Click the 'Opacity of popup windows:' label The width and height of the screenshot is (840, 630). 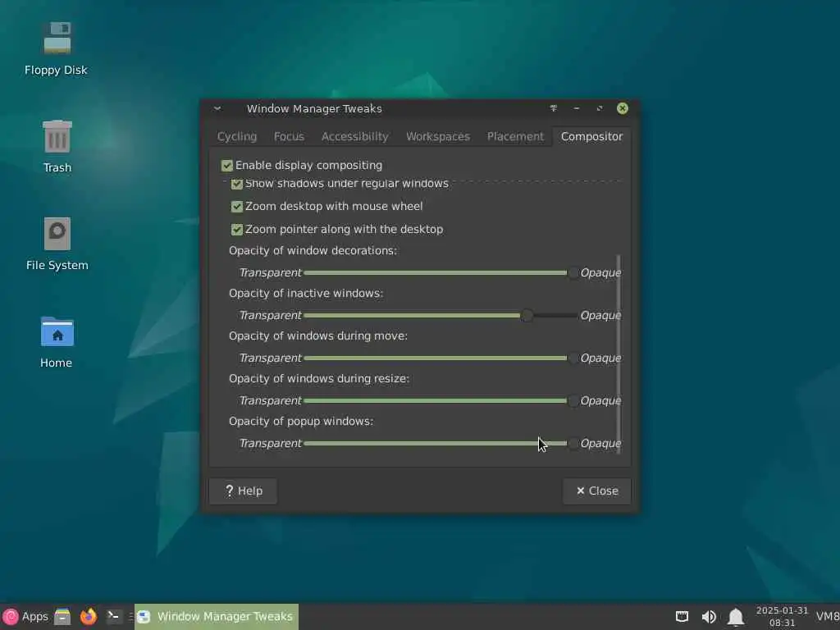pyautogui.click(x=301, y=422)
